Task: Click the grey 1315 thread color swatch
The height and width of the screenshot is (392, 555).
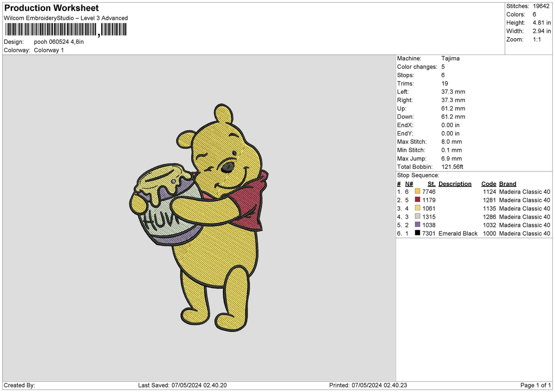Action: (418, 217)
